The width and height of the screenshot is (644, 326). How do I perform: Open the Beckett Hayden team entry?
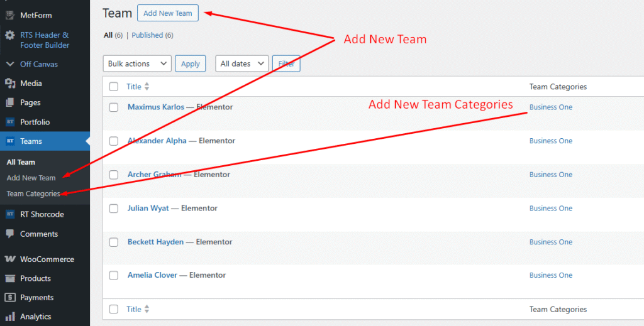[x=155, y=242]
